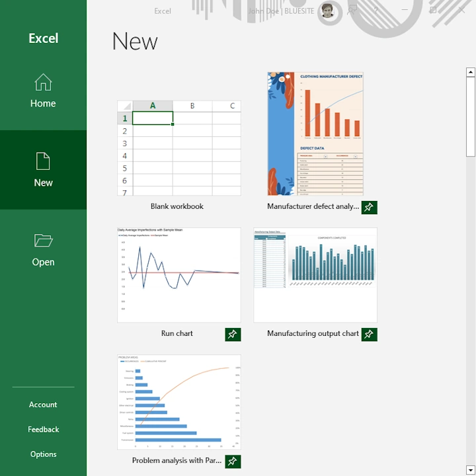Open Excel Options
Screen dimensions: 476x476
[43, 454]
